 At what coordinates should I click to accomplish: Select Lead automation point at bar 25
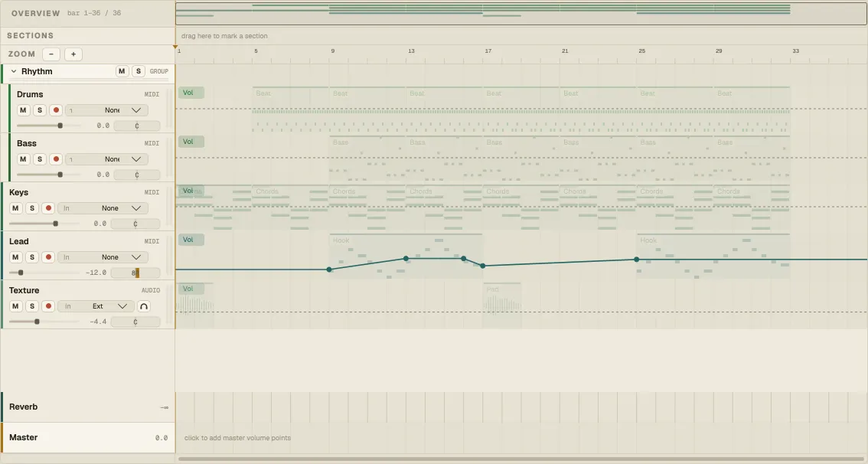637,259
